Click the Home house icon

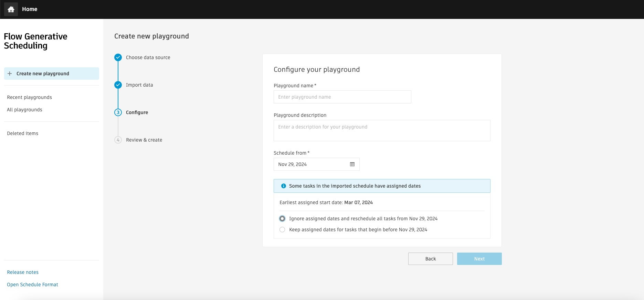[x=11, y=9]
